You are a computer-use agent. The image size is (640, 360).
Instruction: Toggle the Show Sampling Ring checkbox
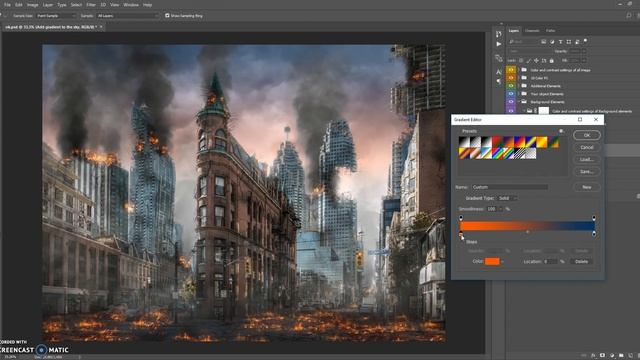tap(167, 16)
